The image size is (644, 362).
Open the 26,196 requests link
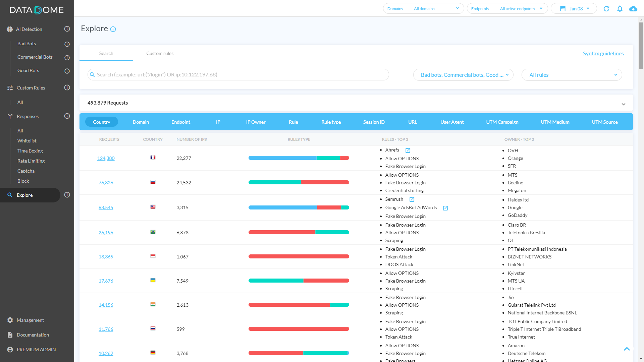106,233
